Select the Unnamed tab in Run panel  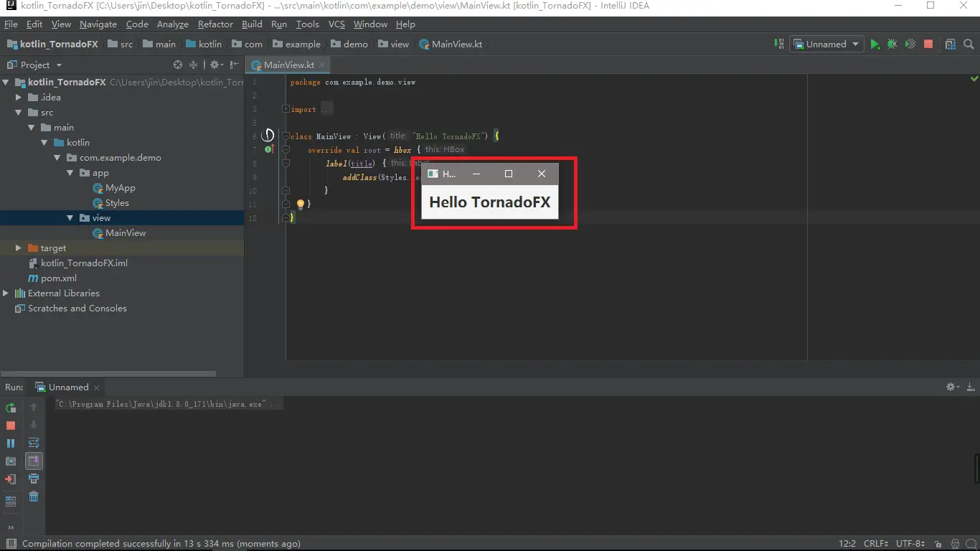pyautogui.click(x=68, y=387)
